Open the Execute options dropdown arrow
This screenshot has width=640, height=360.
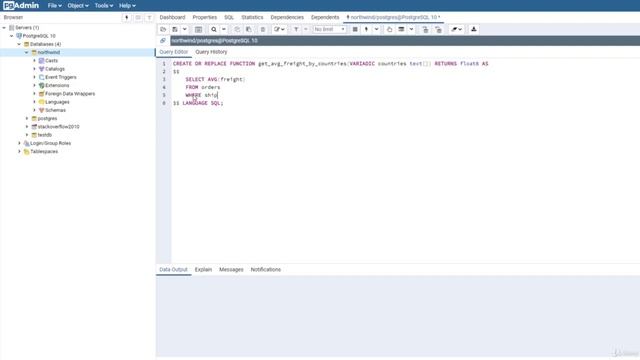pyautogui.click(x=376, y=29)
